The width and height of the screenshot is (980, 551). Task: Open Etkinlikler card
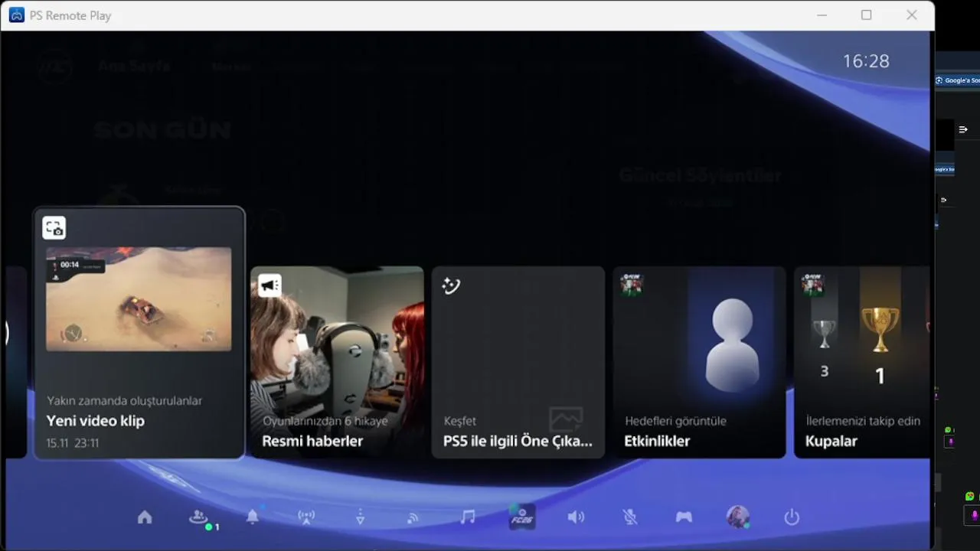coord(699,362)
